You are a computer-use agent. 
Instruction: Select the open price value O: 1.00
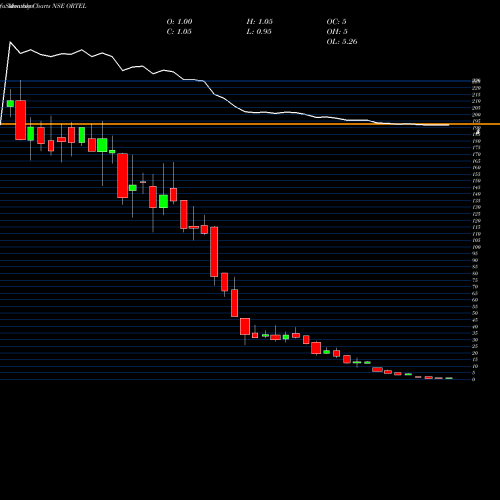click(179, 22)
